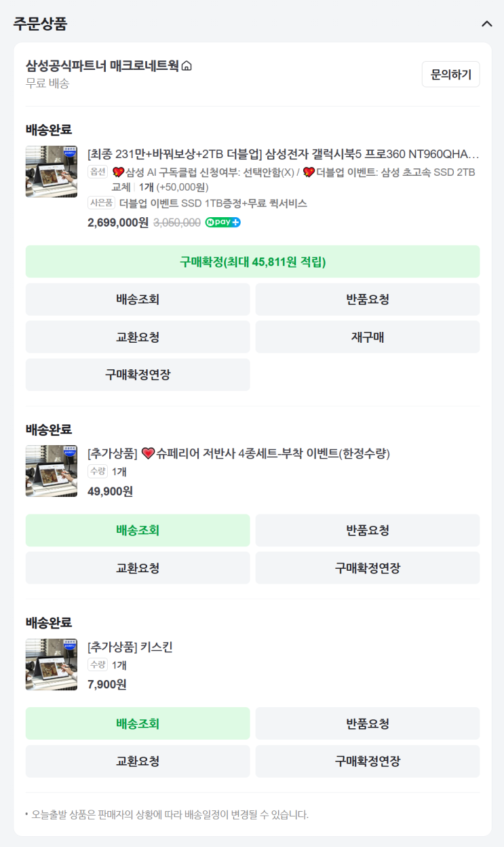Click the 문의하기 button
The width and height of the screenshot is (504, 847).
pyautogui.click(x=450, y=75)
